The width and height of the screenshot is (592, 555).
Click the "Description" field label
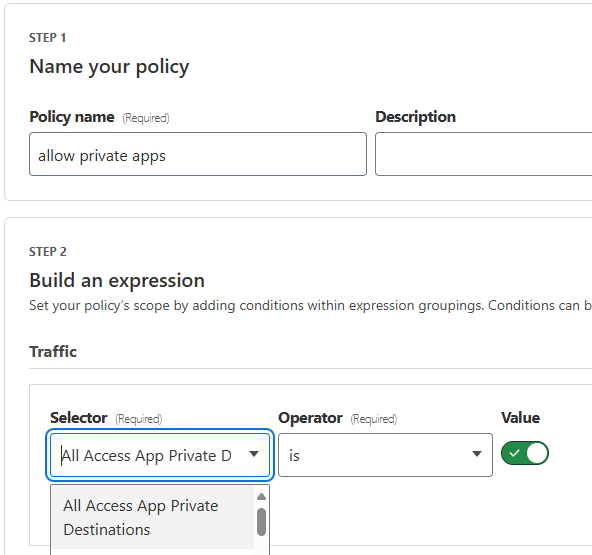click(x=415, y=117)
